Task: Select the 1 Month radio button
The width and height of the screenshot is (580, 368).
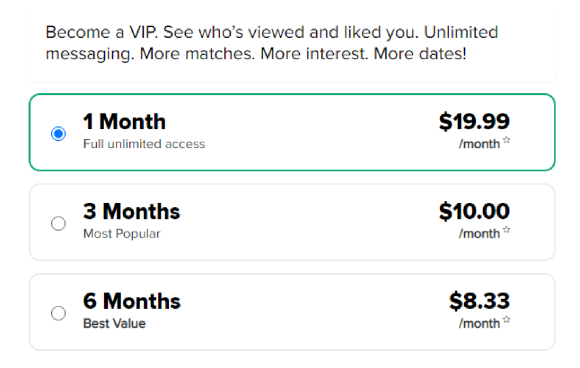Action: pos(58,134)
